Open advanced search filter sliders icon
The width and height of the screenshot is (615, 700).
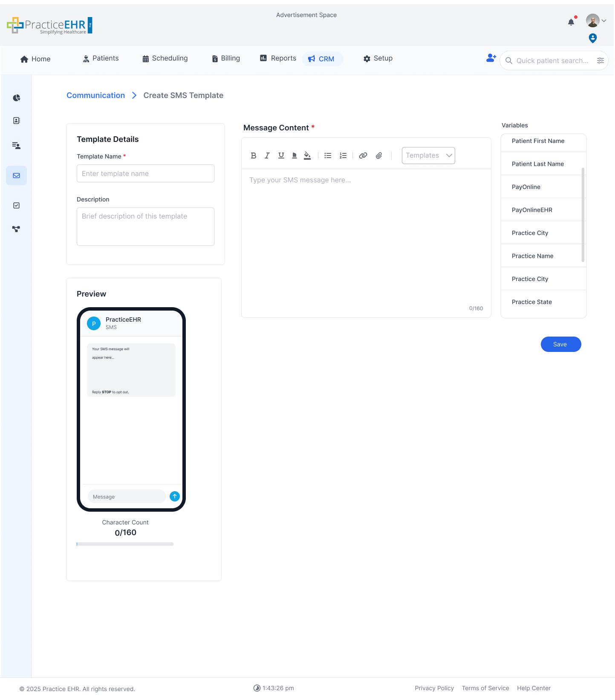point(601,60)
